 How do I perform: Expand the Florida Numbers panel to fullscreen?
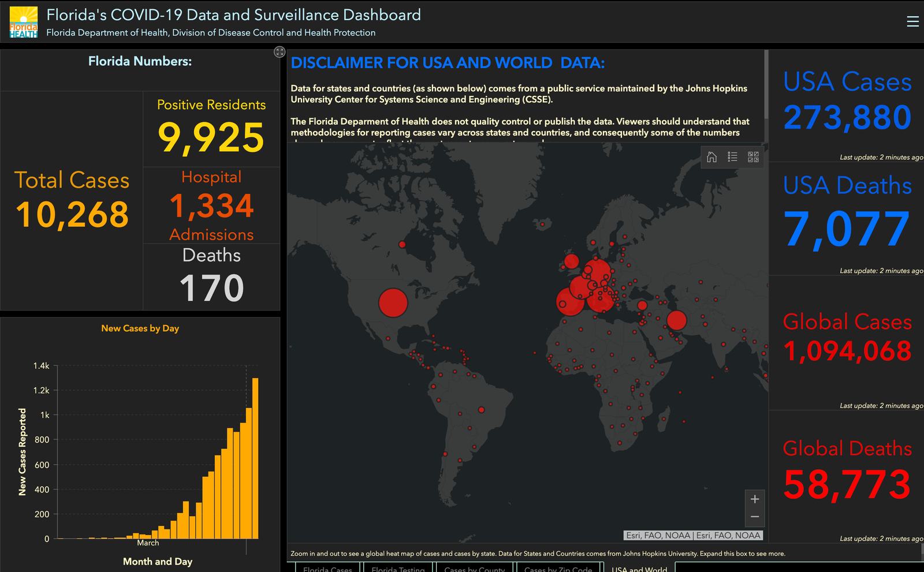280,52
